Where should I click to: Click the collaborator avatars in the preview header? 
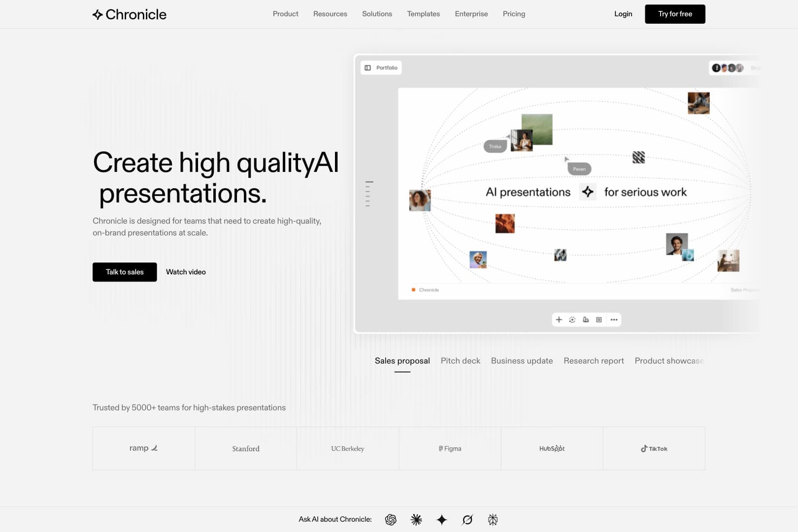(728, 68)
